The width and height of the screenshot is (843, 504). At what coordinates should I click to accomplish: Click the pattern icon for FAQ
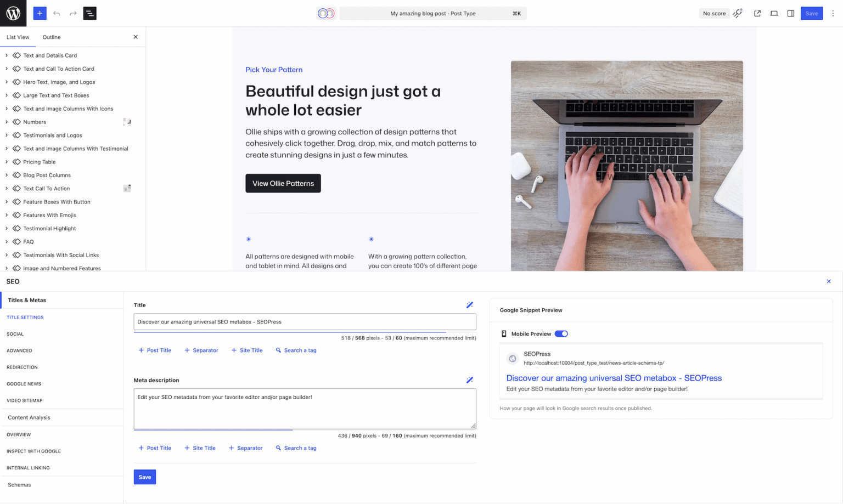click(x=16, y=242)
